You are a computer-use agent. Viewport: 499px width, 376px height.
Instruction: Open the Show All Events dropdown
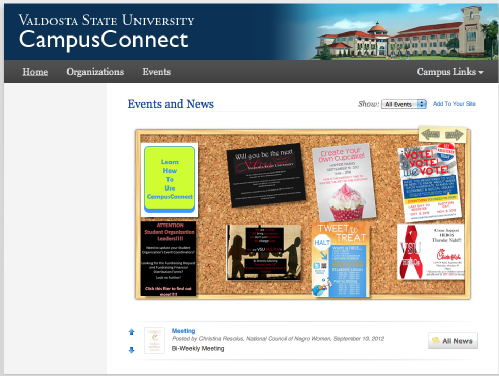pyautogui.click(x=404, y=104)
